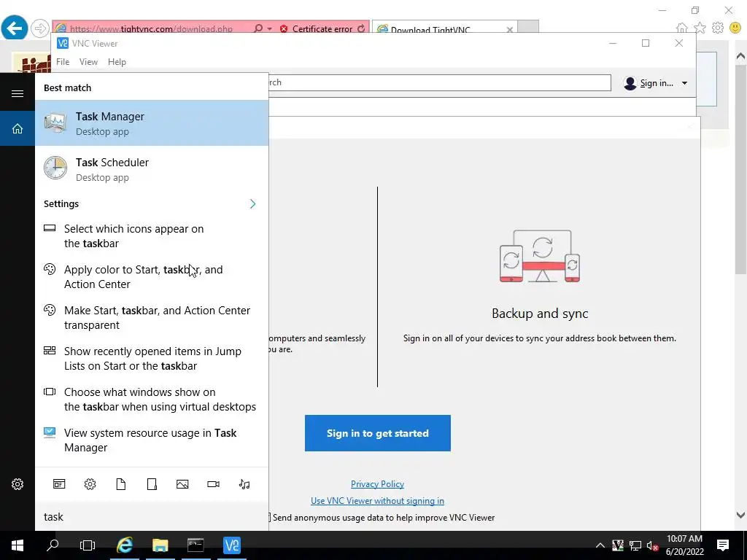
Task: Toggle Send anonymous usage data checkbox
Action: (x=269, y=517)
